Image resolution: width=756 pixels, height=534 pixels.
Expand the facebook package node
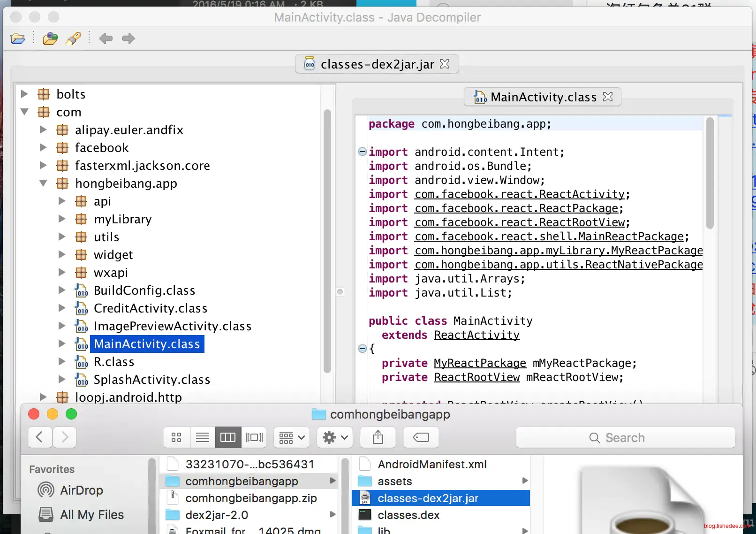[x=43, y=147]
